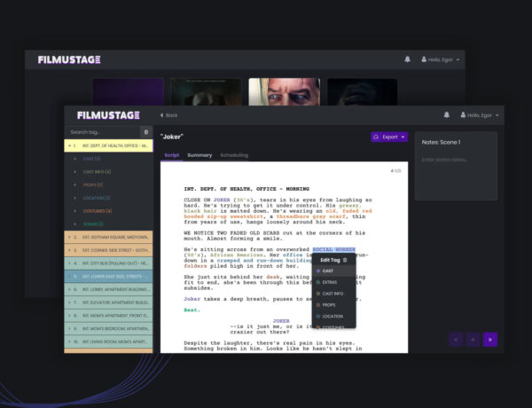This screenshot has width=532, height=408.
Task: Click the Filmustage logo in the front window
Action: [x=108, y=115]
